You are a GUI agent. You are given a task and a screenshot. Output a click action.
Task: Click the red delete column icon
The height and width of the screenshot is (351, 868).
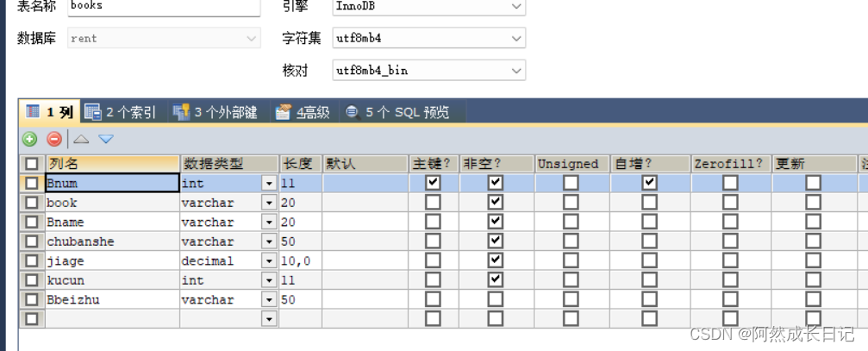53,139
